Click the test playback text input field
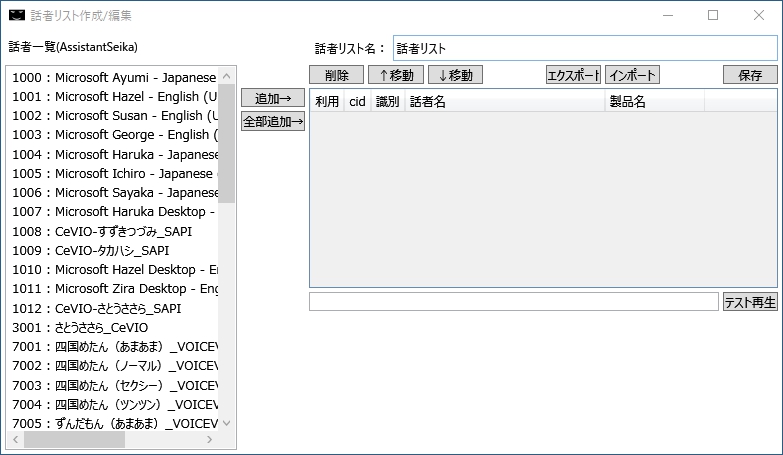 [514, 302]
